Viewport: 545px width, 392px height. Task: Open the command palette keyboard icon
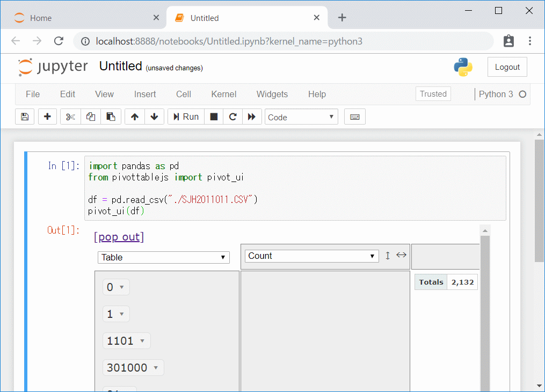354,117
